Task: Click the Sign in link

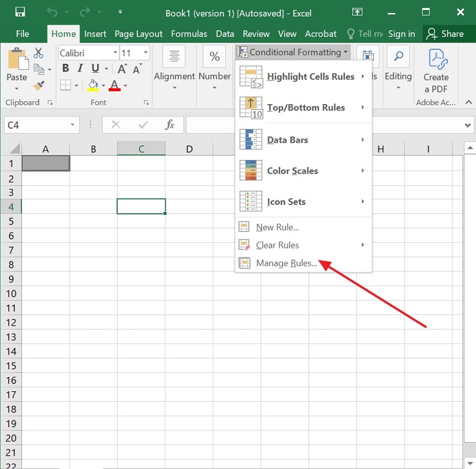Action: click(402, 34)
